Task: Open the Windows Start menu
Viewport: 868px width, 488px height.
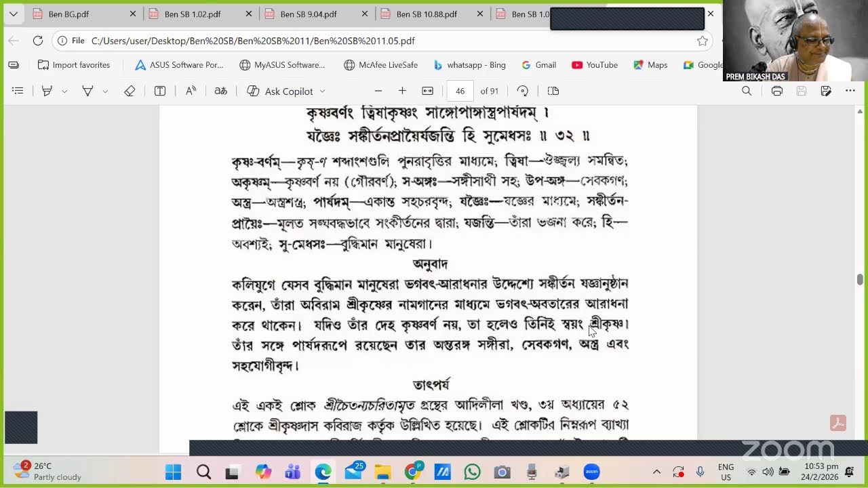Action: pos(174,472)
